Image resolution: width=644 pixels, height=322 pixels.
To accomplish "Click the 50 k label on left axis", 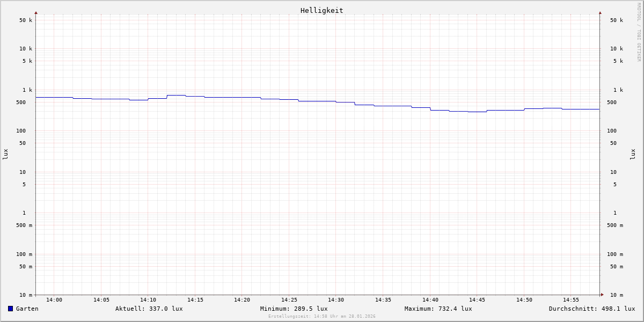I will (26, 20).
